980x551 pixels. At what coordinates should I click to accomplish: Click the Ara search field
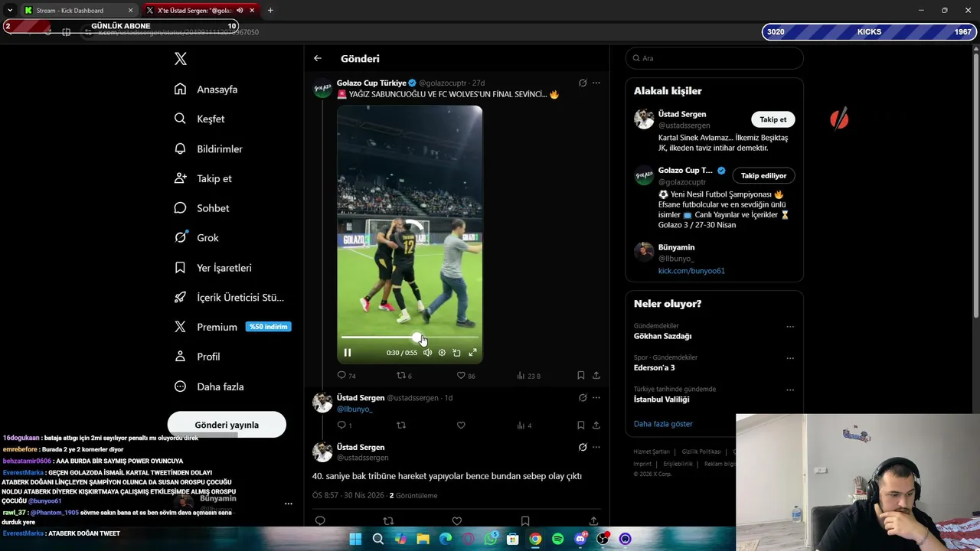714,58
